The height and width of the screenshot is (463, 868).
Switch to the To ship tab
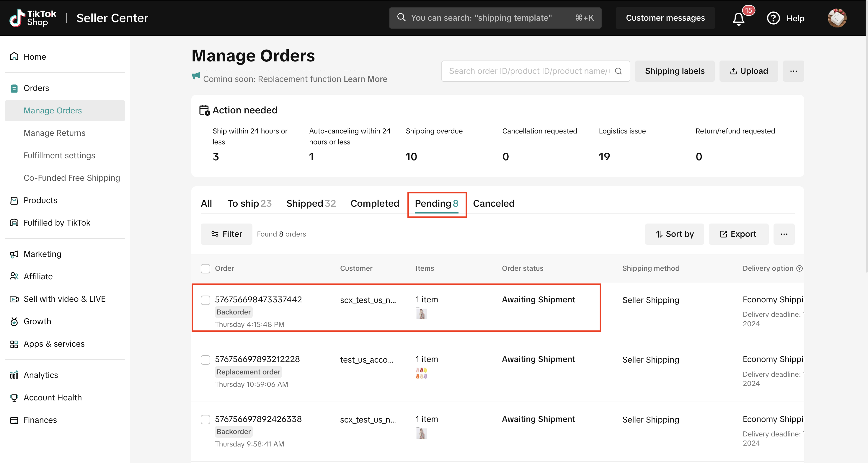pyautogui.click(x=249, y=203)
